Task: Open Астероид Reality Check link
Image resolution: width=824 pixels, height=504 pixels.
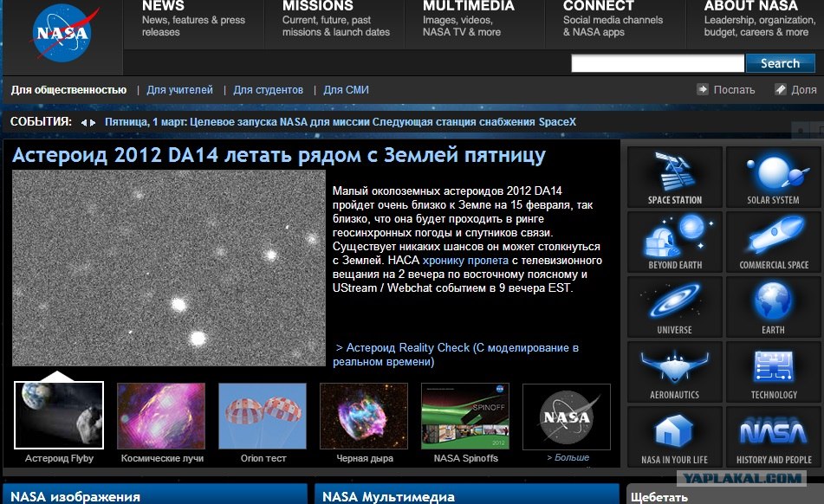Action: point(456,354)
